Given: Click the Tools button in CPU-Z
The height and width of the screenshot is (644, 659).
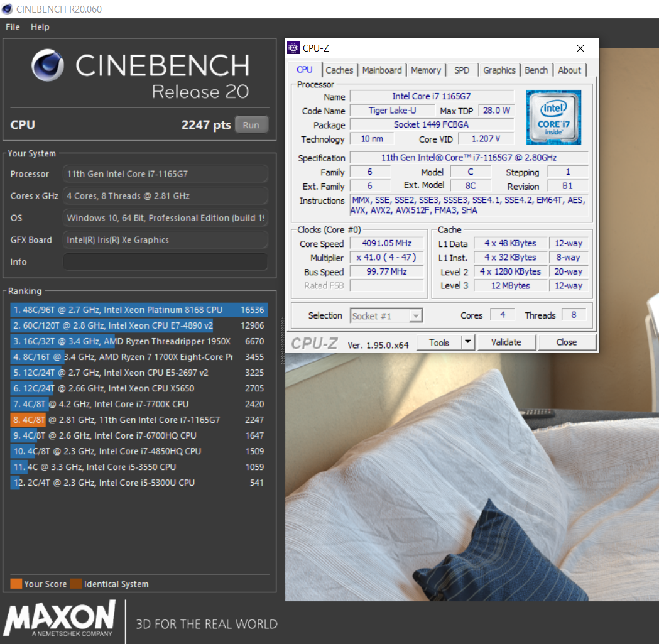Looking at the screenshot, I should tap(438, 342).
